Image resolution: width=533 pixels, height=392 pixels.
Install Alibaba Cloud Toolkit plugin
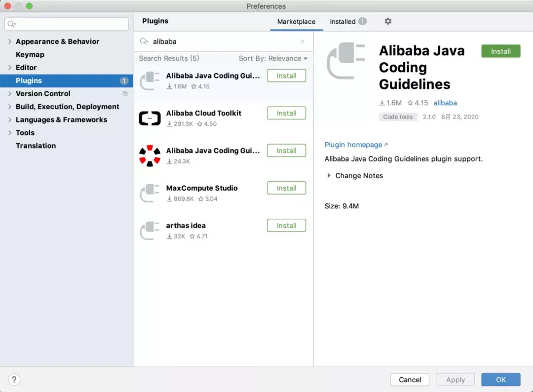(286, 113)
